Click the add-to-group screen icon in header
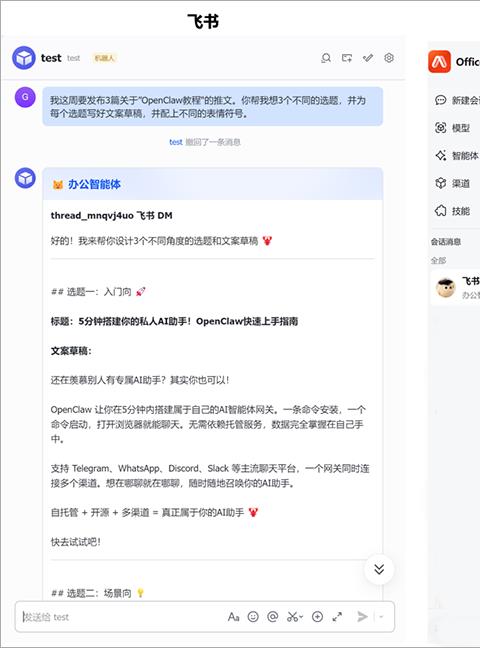Viewport: 480px width, 648px height. pos(347,58)
